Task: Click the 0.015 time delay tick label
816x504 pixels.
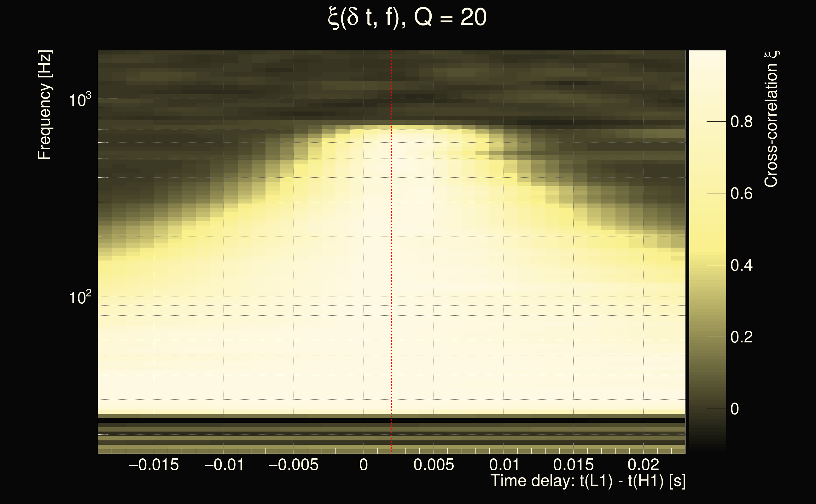Action: pyautogui.click(x=574, y=465)
